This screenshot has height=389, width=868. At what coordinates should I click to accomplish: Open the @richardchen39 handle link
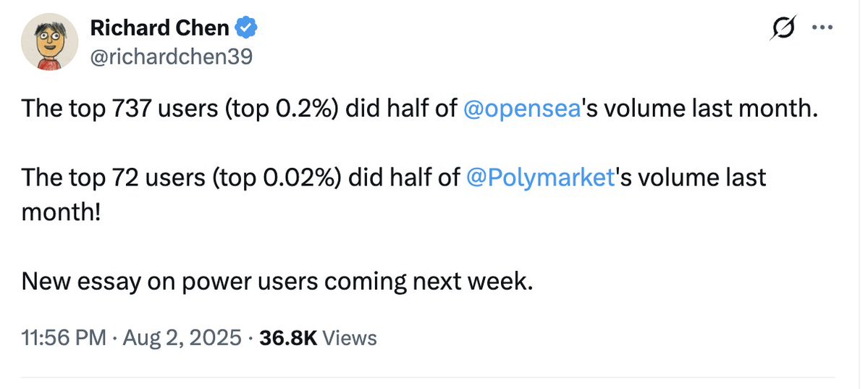[x=171, y=56]
